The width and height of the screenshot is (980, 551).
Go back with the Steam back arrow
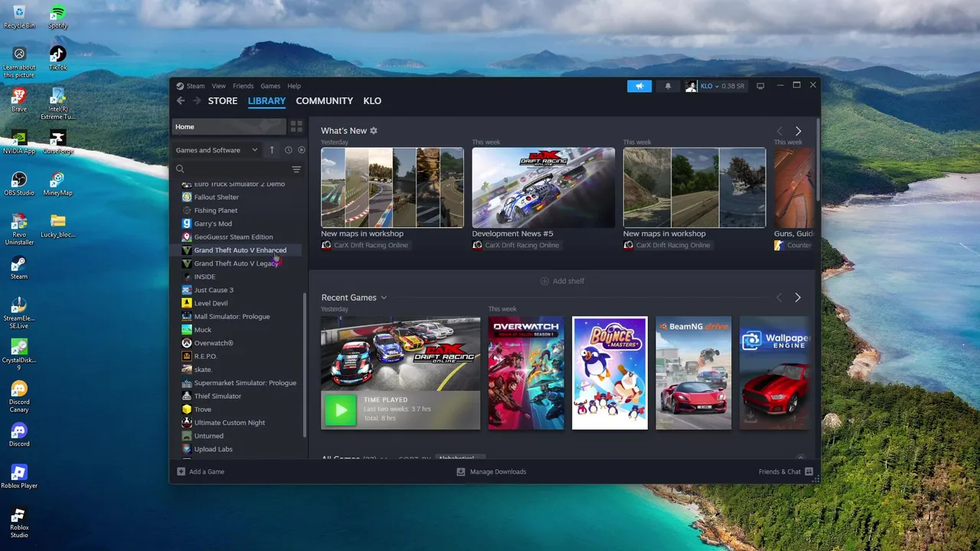(x=181, y=101)
